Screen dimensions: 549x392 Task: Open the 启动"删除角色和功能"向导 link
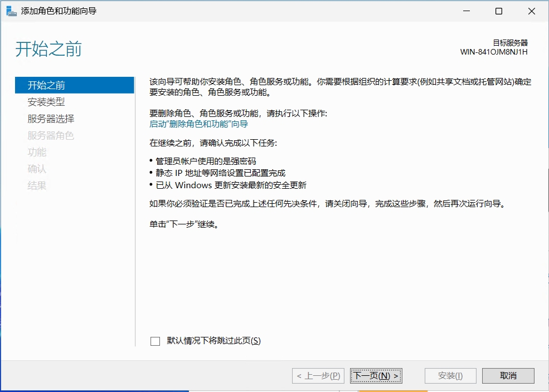pos(198,124)
